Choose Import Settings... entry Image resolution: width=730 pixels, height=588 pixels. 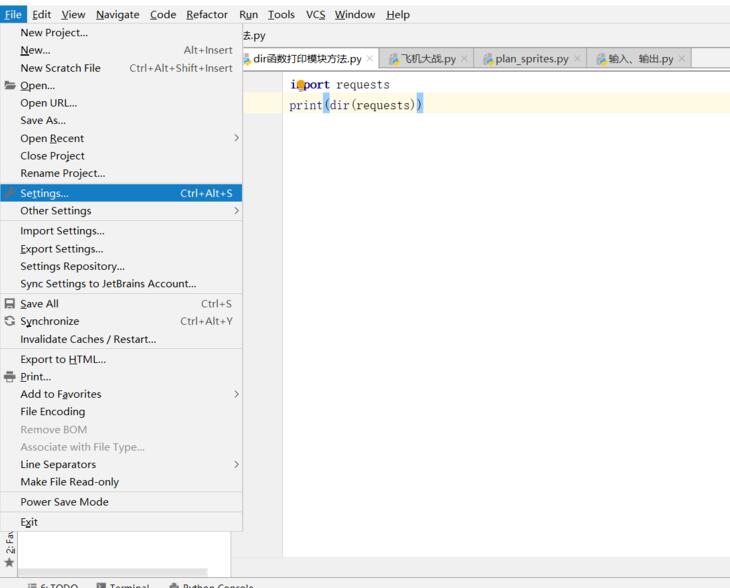coord(121,231)
